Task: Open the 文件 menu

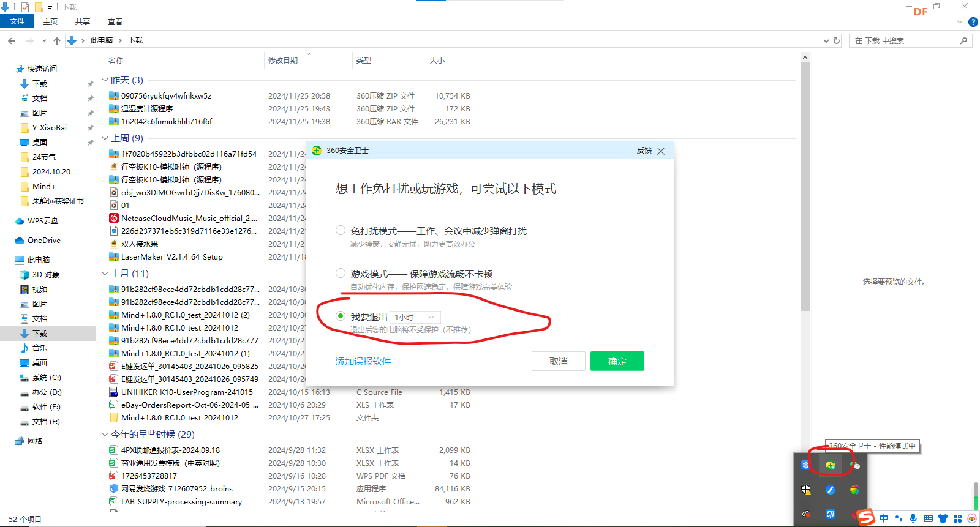Action: [17, 21]
